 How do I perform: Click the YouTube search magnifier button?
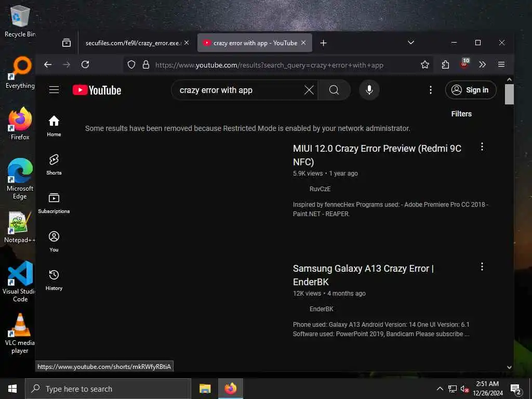pos(334,90)
